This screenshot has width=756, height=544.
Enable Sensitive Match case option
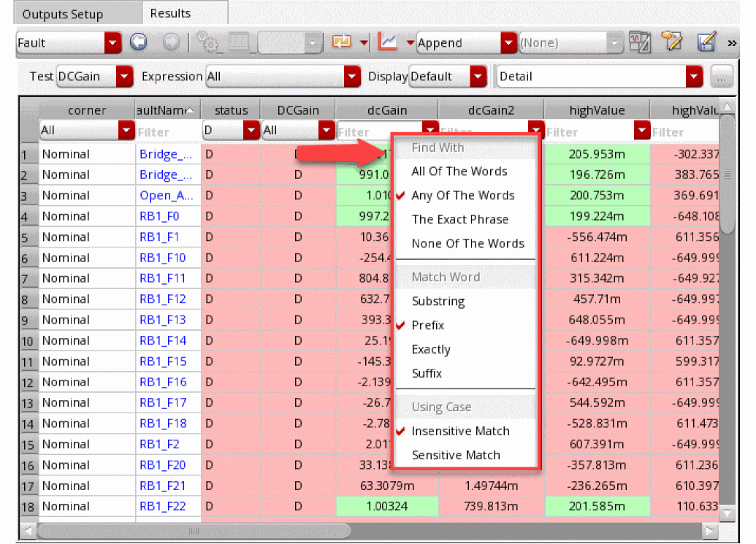pos(456,455)
